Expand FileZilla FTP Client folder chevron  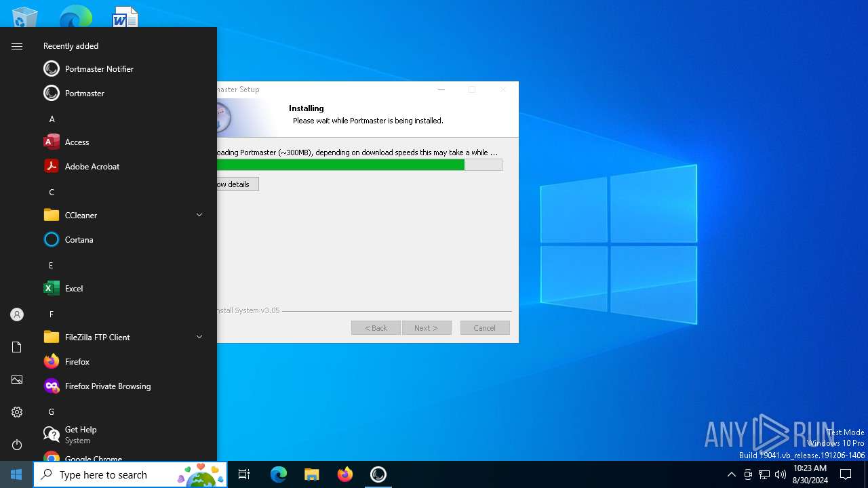199,337
